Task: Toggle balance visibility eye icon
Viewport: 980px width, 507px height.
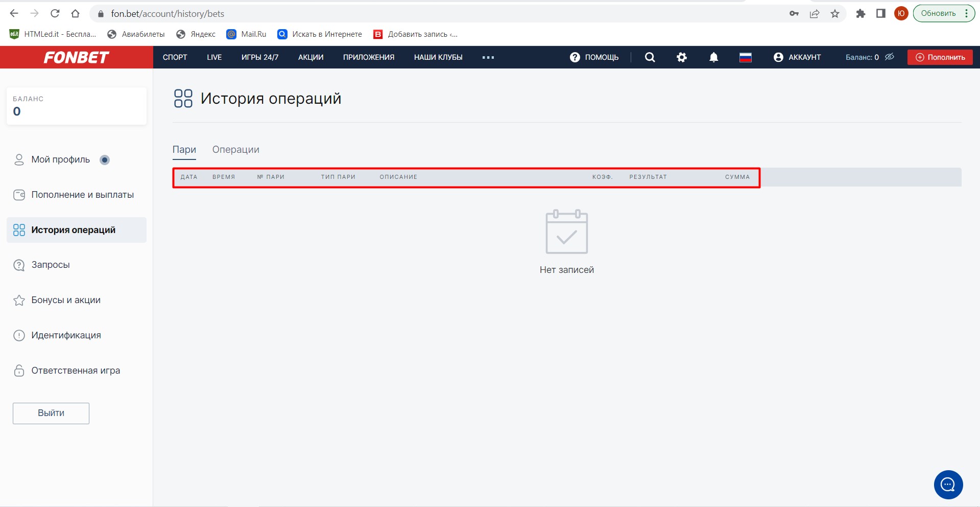Action: click(890, 57)
